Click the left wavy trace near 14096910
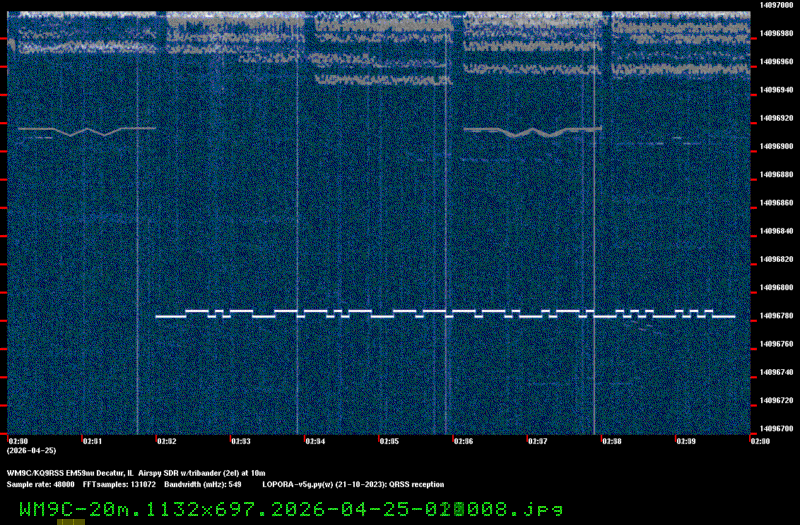The height and width of the screenshot is (525, 800). point(87,129)
